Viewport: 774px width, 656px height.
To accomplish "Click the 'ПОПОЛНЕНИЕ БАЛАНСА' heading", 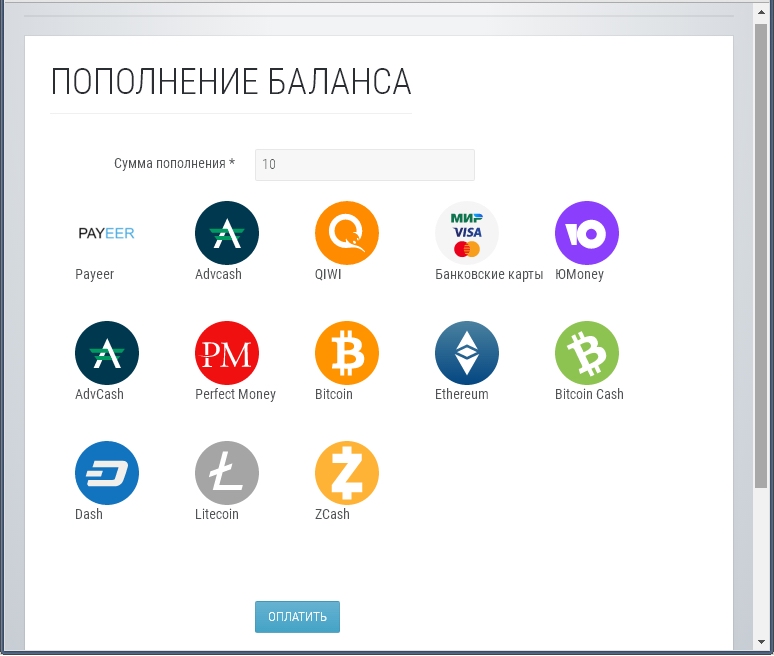I will point(231,82).
